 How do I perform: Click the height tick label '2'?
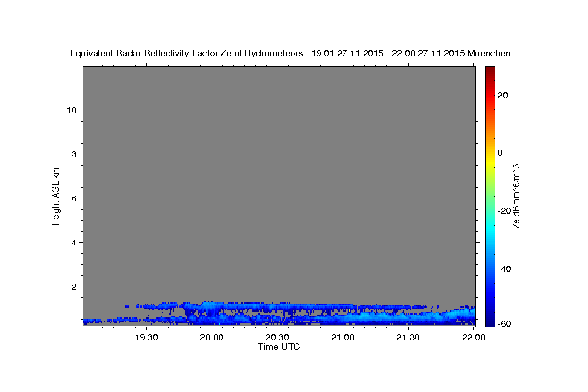[74, 286]
